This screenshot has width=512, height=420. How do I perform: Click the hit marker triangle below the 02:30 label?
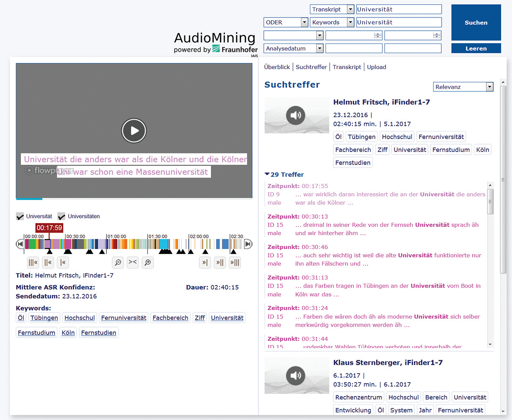(233, 252)
